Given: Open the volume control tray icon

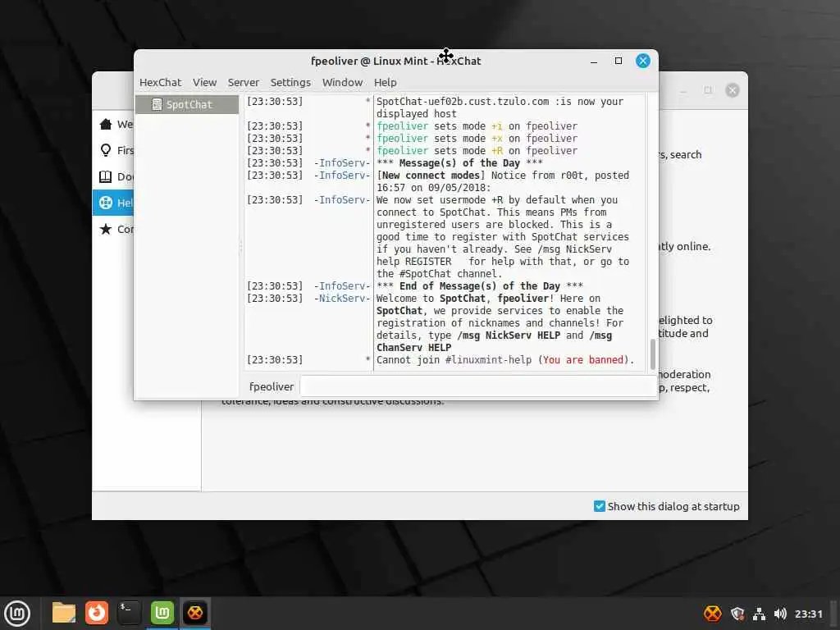Looking at the screenshot, I should (780, 614).
